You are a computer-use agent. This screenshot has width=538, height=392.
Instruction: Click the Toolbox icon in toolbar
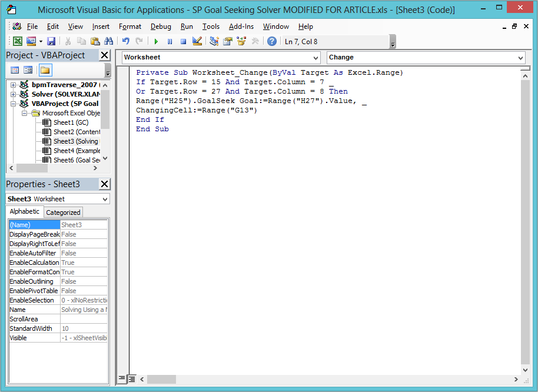tap(255, 42)
